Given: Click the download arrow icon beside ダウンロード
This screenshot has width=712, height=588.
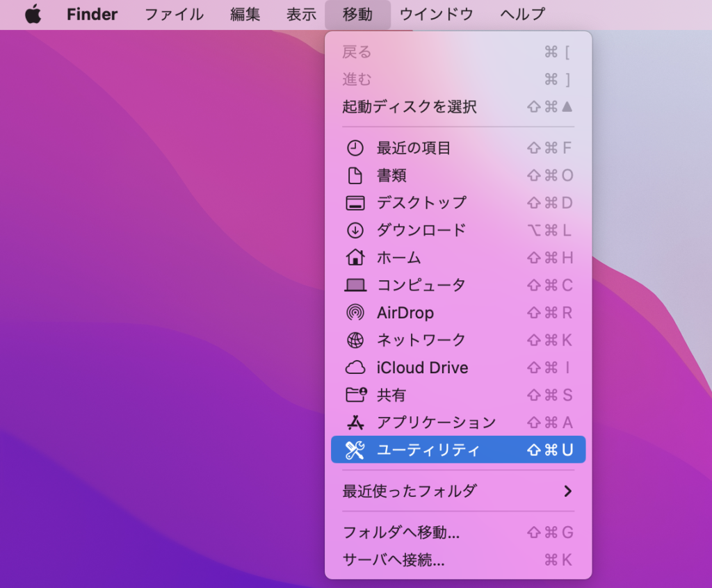Looking at the screenshot, I should pos(355,230).
